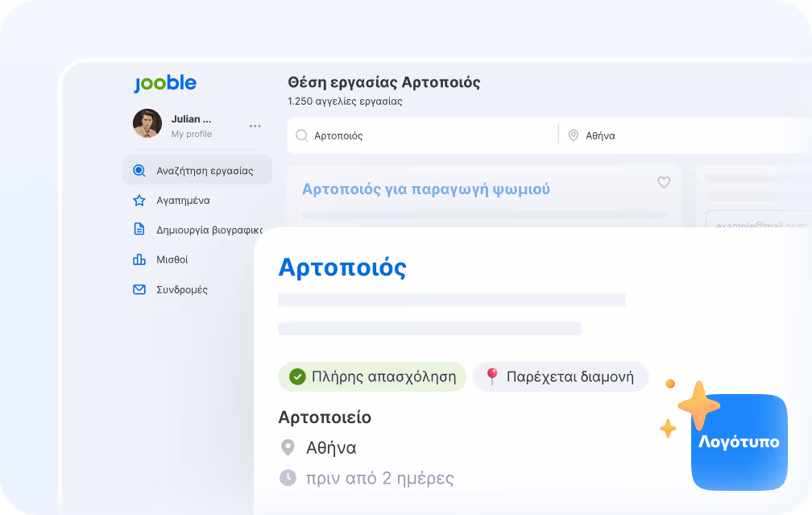Click the magnifier icon in search bar
The height and width of the screenshot is (515, 812).
click(x=301, y=135)
